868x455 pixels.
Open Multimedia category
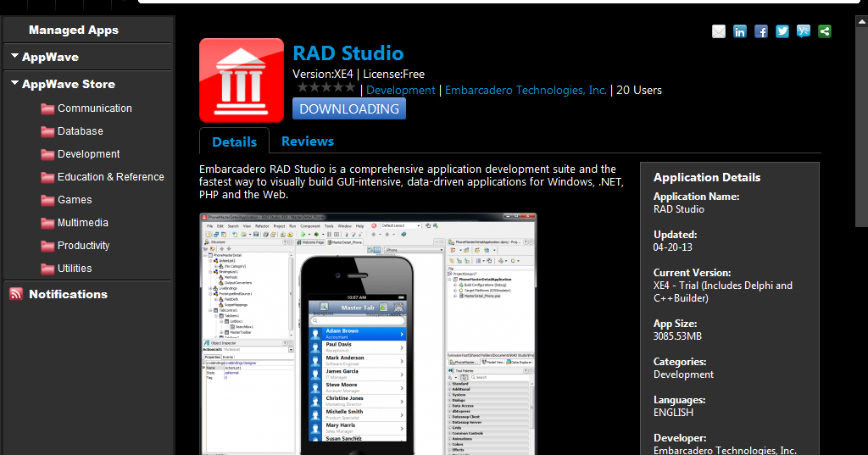[83, 223]
